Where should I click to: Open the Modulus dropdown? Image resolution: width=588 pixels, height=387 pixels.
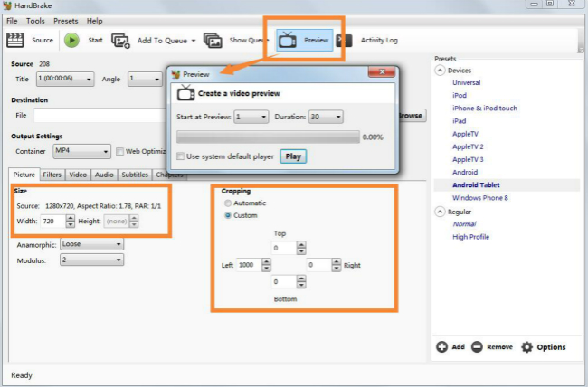click(91, 260)
